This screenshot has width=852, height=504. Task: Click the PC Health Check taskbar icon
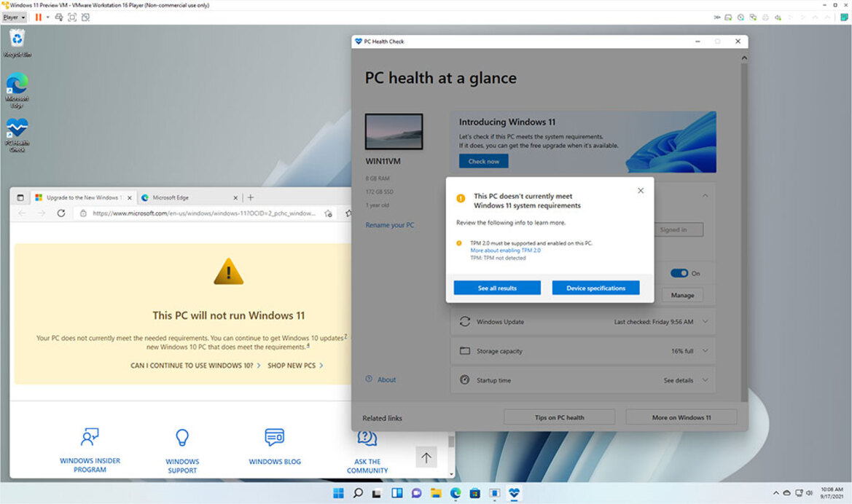click(514, 493)
